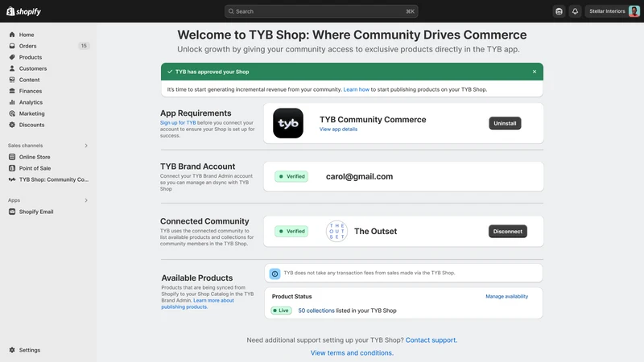The height and width of the screenshot is (362, 644).
Task: Click the Customers person icon
Action: (12, 68)
